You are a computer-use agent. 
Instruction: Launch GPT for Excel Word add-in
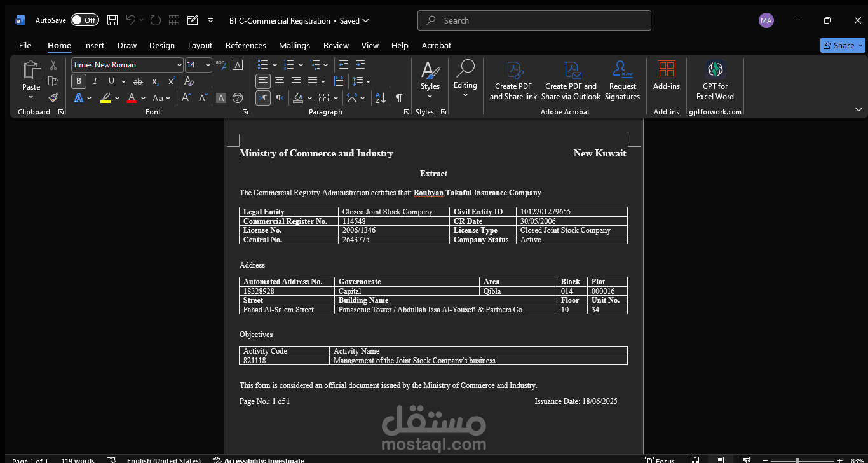coord(715,80)
